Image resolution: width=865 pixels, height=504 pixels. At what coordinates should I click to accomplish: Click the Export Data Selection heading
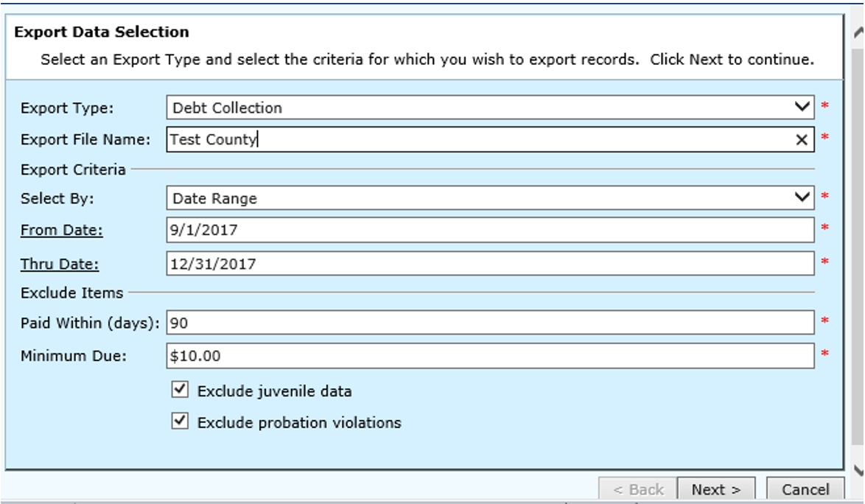tap(102, 32)
